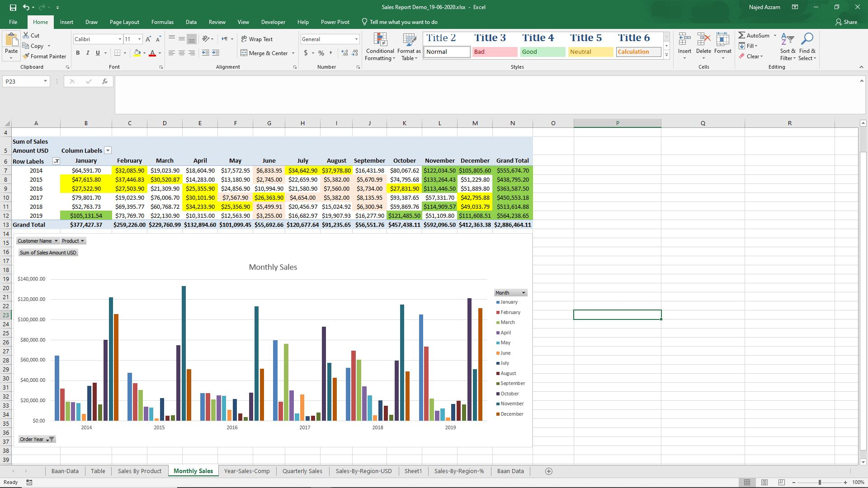Click the Insert cells icon
This screenshot has width=868, height=488.
click(684, 40)
